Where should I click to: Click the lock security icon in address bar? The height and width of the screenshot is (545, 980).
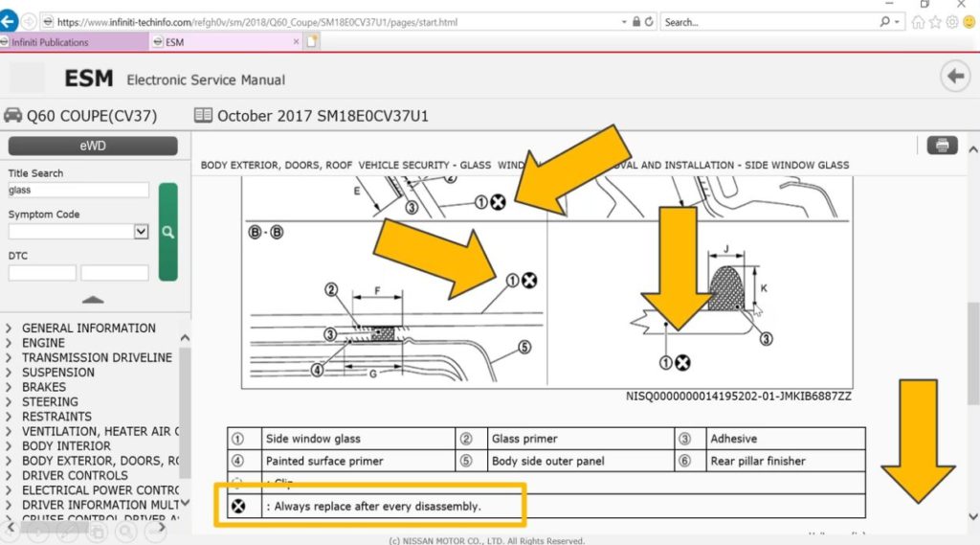[x=636, y=22]
